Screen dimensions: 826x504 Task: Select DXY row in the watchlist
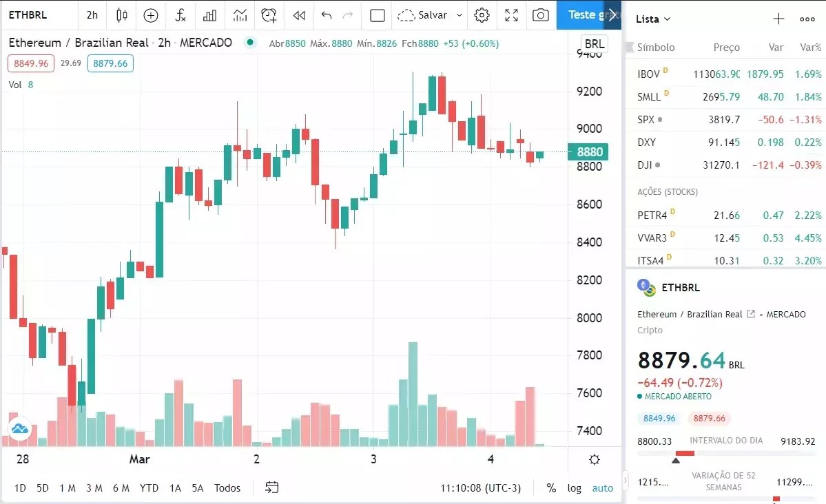725,143
